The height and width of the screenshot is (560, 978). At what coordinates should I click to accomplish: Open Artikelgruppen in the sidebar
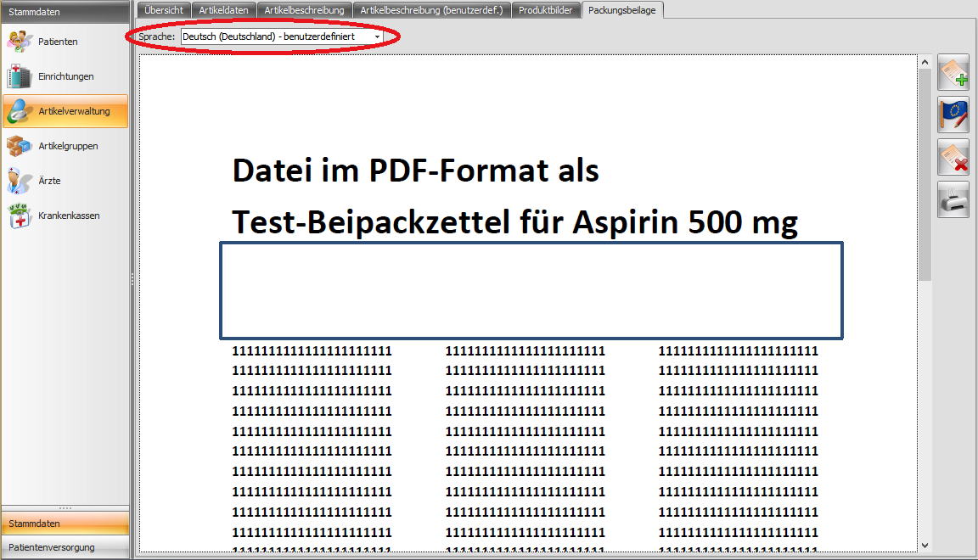[x=65, y=147]
